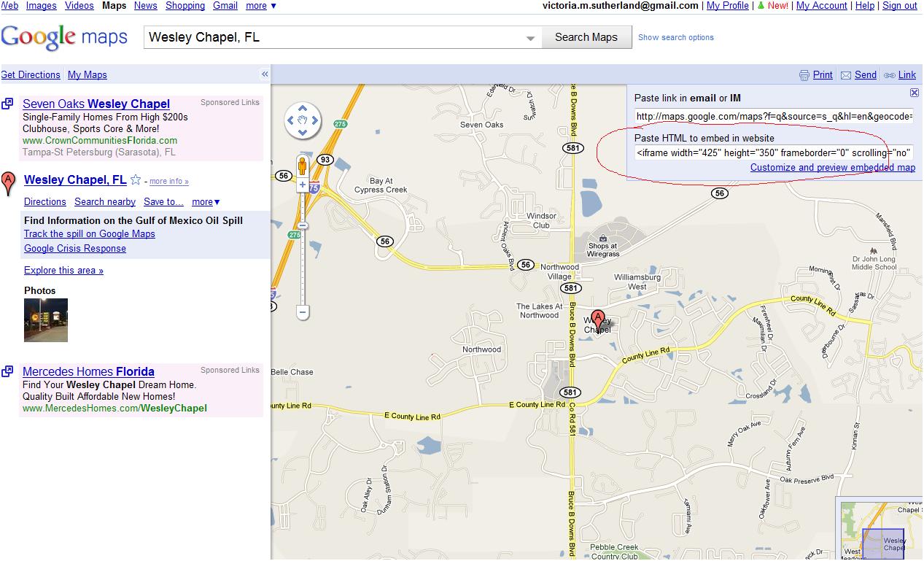924x561 pixels.
Task: Open Show search options link
Action: pyautogui.click(x=676, y=38)
